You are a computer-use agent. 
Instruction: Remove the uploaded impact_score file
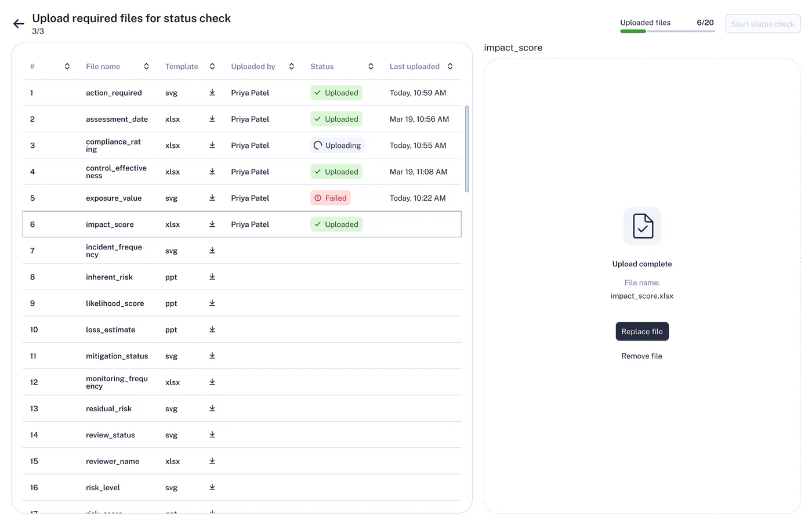(x=641, y=356)
